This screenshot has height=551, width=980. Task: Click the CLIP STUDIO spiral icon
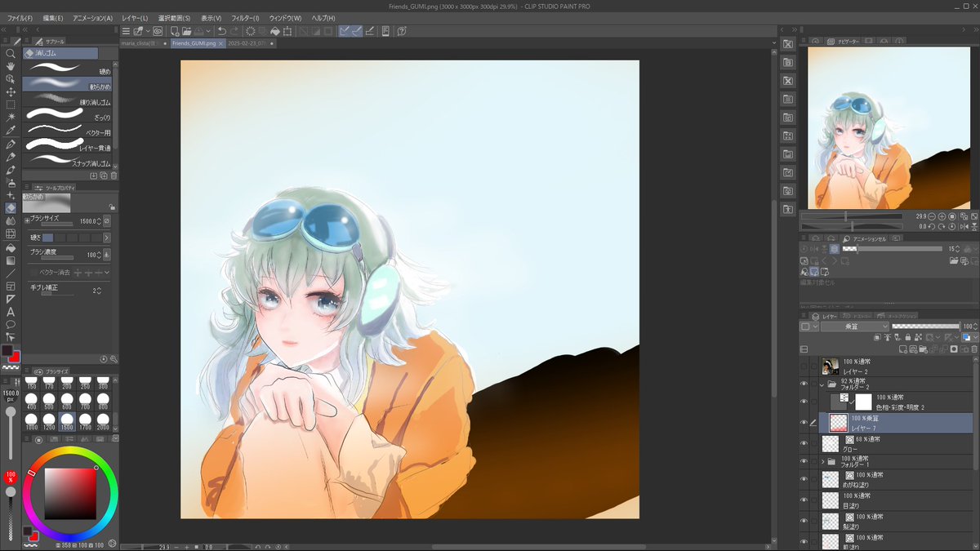tap(158, 31)
